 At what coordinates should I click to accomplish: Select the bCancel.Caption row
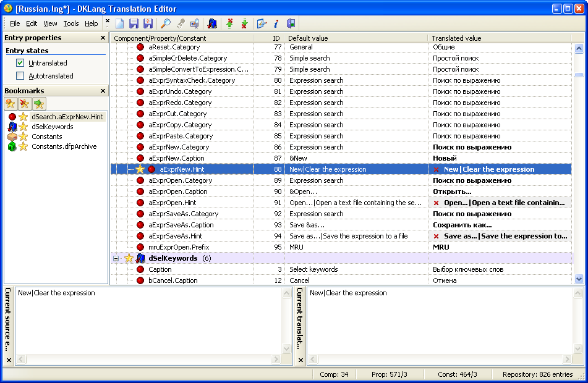(x=341, y=280)
